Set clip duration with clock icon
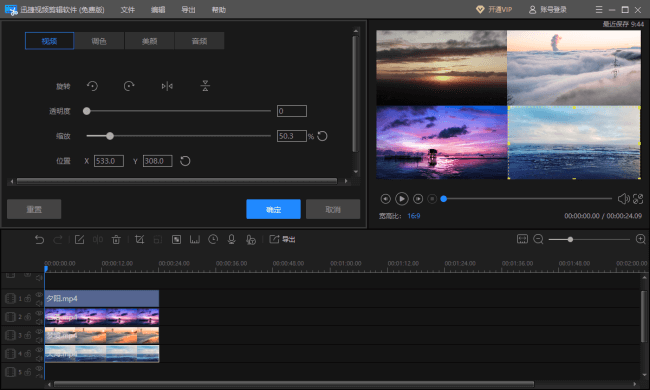This screenshot has height=390, width=650. 213,240
